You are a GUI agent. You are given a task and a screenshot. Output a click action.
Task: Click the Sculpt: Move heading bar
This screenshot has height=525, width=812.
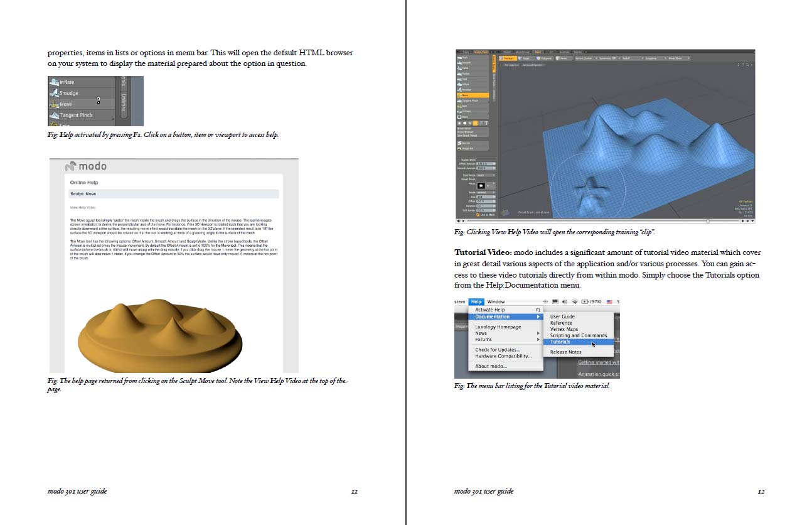[x=174, y=194]
